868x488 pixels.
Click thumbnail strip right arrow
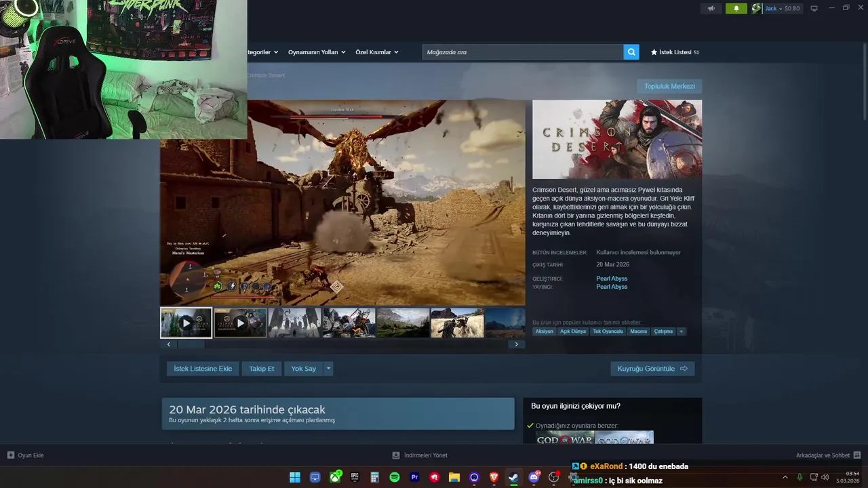517,344
